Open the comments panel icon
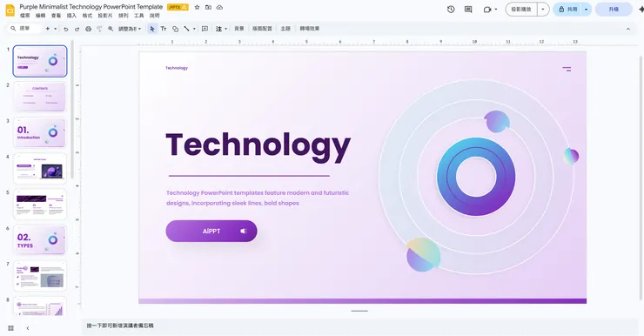The image size is (644, 336). [x=468, y=9]
